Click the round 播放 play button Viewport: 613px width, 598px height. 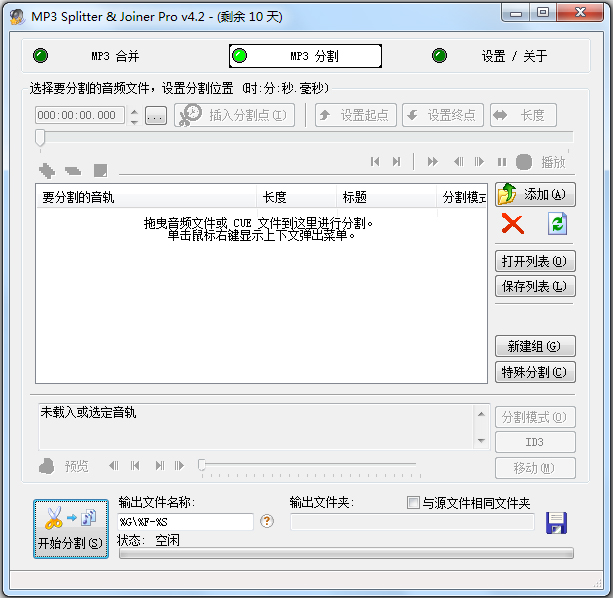pyautogui.click(x=524, y=162)
